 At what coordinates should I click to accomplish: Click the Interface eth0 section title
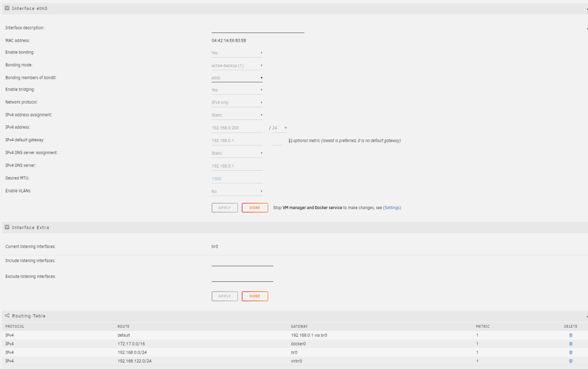pos(29,8)
